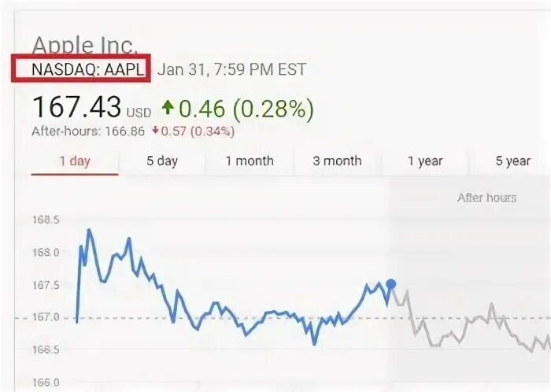Click the After-hours: 166.86 price text
Viewport: 551px width, 392px height.
(88, 131)
